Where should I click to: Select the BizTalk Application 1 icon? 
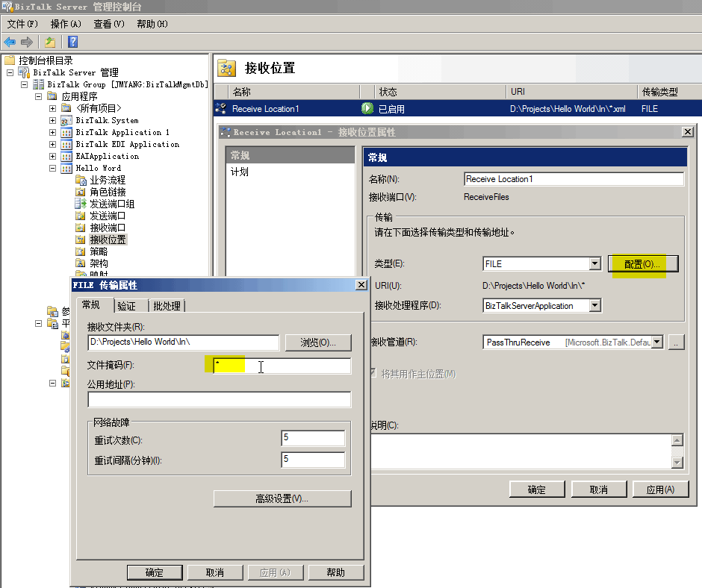tap(66, 133)
